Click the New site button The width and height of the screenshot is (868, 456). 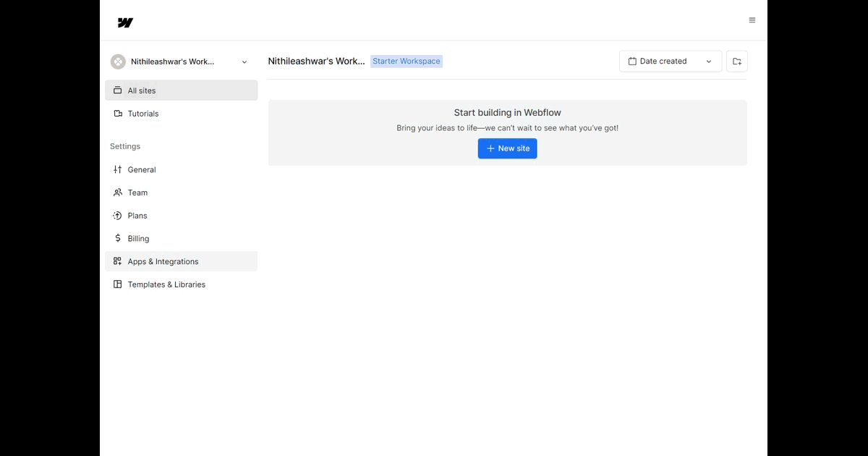pyautogui.click(x=508, y=148)
